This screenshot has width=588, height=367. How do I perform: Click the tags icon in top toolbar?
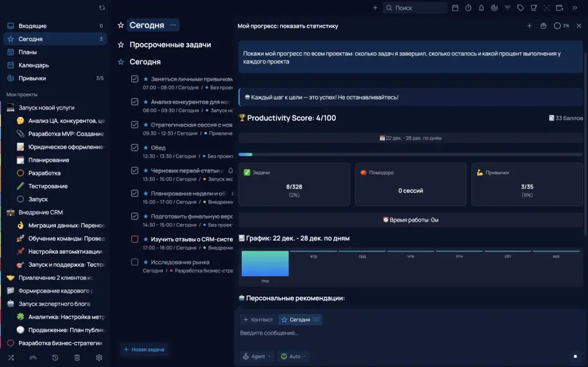click(520, 8)
